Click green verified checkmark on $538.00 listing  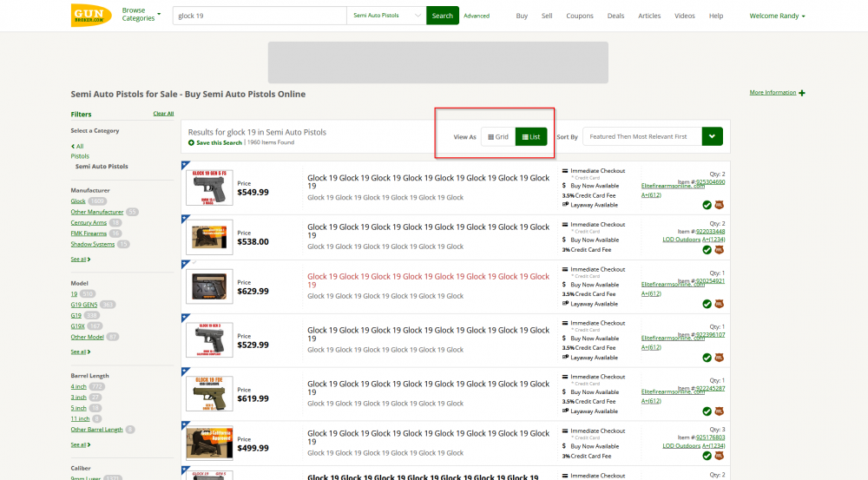click(707, 250)
